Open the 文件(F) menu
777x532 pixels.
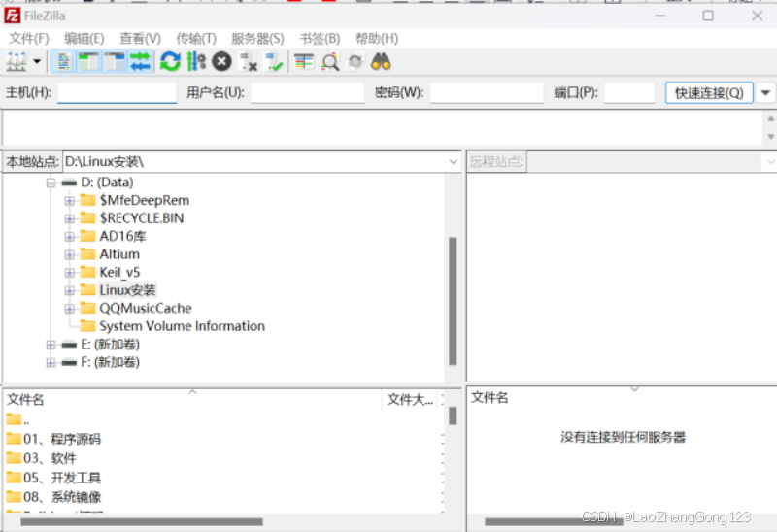29,39
